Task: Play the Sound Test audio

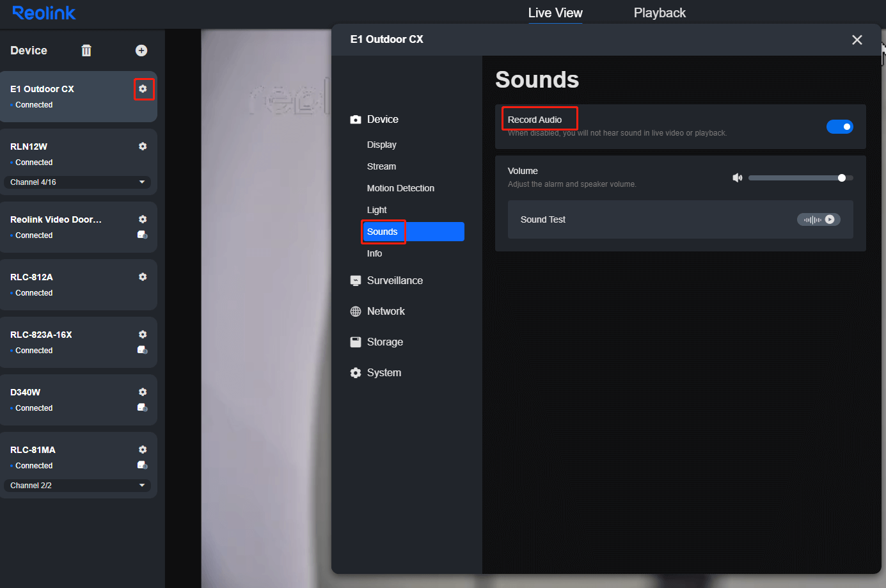Action: 819,219
